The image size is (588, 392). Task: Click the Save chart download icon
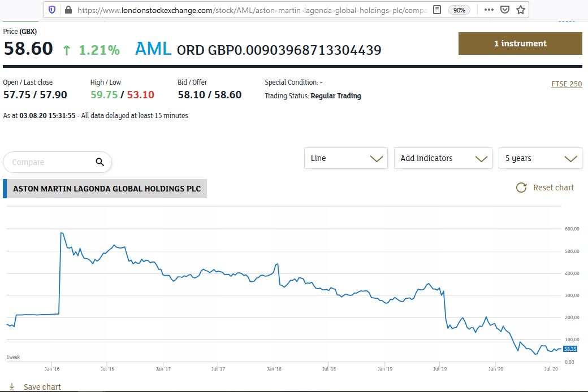tap(12, 387)
